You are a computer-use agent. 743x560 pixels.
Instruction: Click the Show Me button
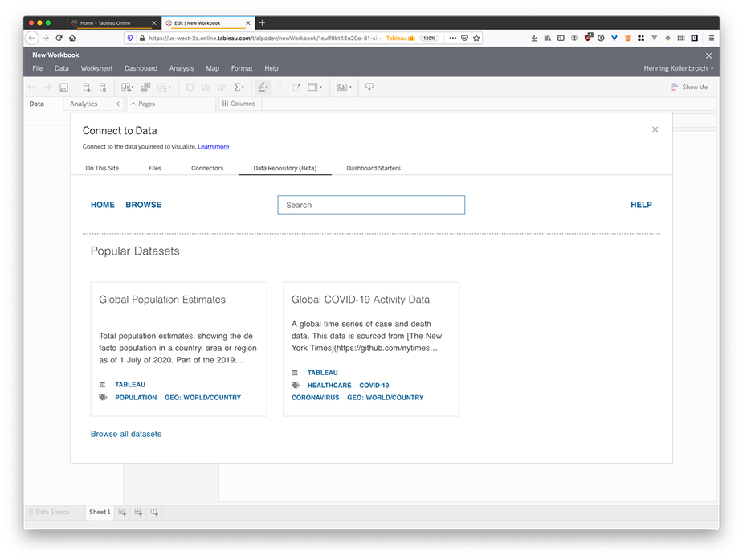pos(689,88)
